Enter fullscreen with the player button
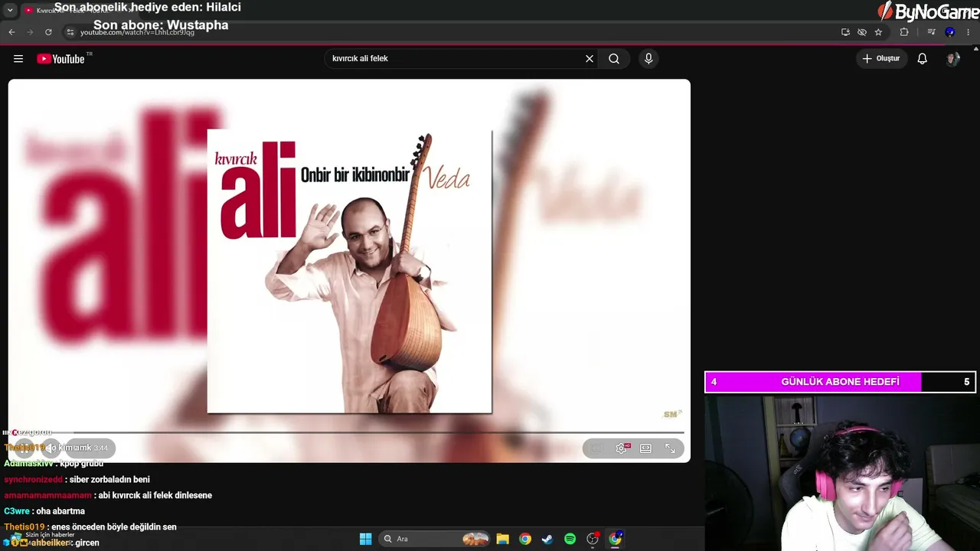 click(x=670, y=448)
